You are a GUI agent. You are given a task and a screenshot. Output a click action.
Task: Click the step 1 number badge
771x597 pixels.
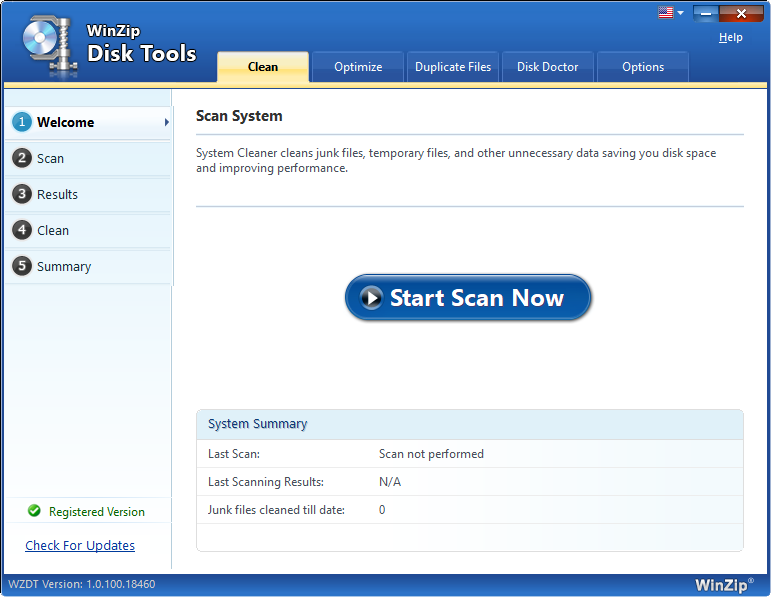click(x=22, y=122)
